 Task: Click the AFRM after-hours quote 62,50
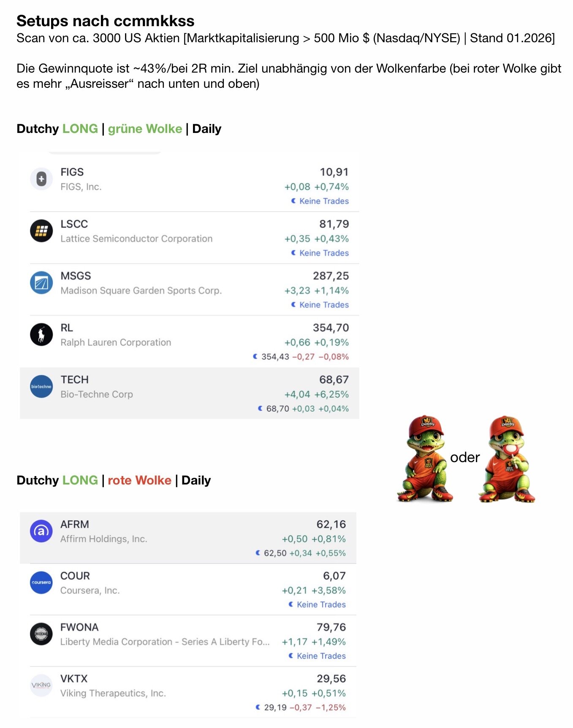pos(275,553)
